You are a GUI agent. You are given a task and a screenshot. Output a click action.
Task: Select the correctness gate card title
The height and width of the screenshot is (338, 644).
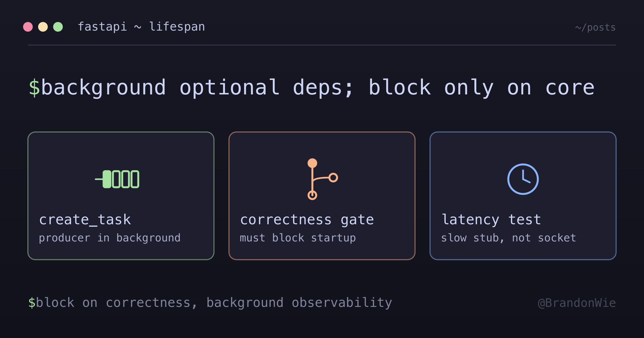tap(307, 220)
